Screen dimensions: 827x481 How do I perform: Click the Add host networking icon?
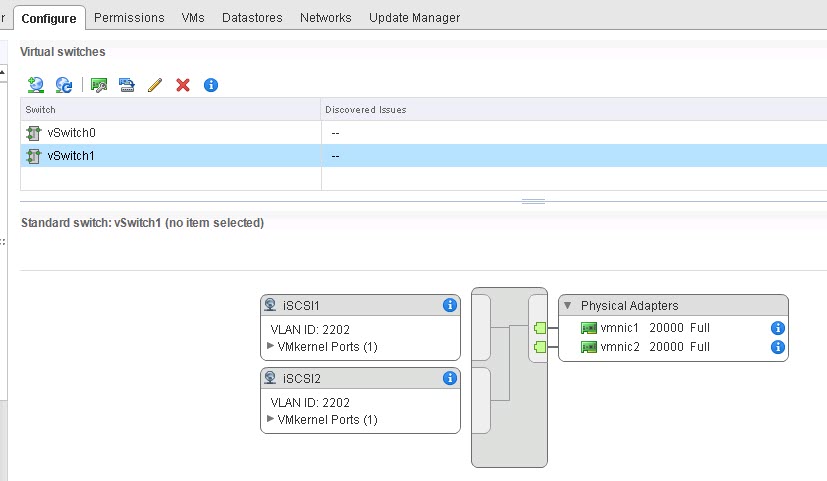[36, 85]
